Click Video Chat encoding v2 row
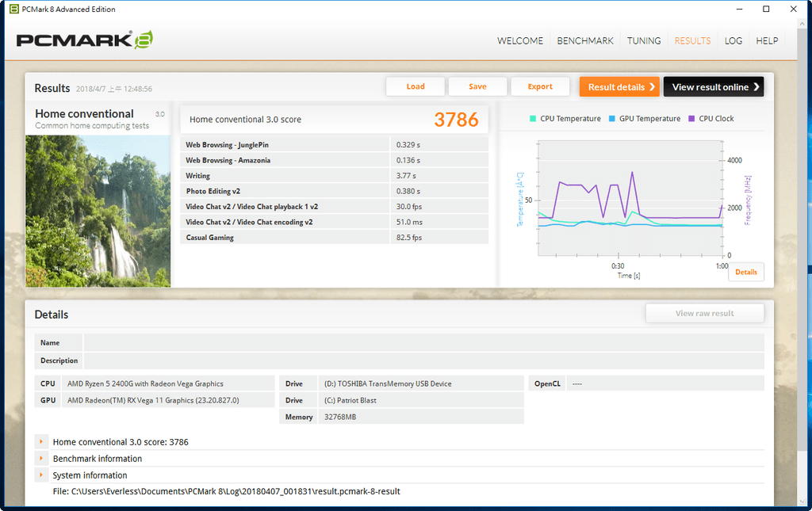812x511 pixels. tap(334, 223)
